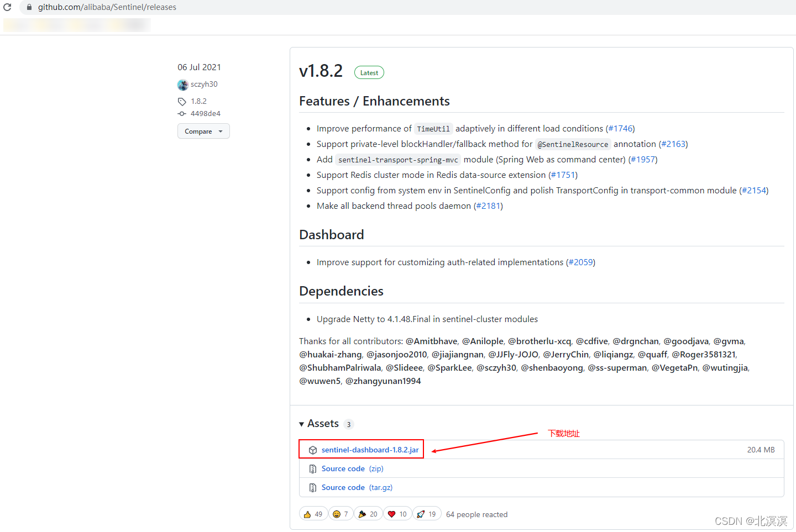Download sentinel-dashboard-1.8.2.jar
The width and height of the screenshot is (796, 532).
(x=370, y=450)
